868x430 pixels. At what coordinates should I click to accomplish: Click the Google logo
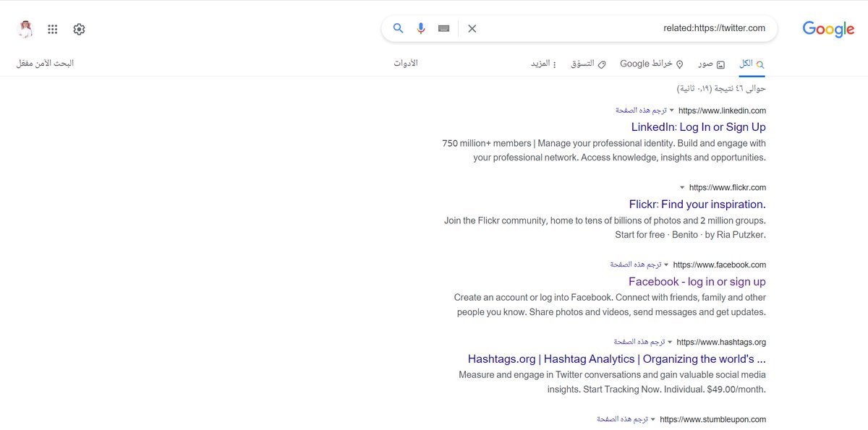(828, 30)
